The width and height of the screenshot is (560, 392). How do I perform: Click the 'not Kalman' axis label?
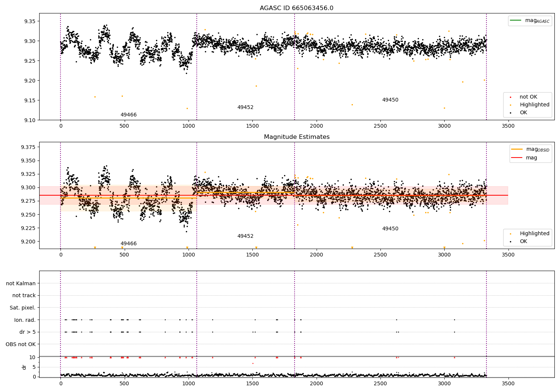21,283
